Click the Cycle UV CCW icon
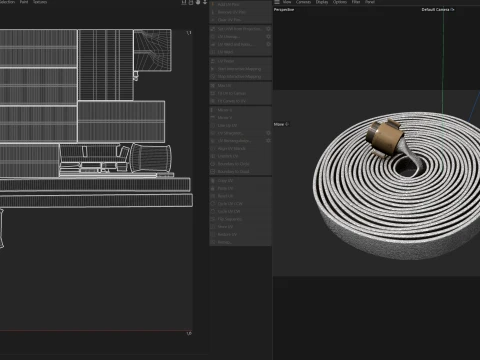The height and width of the screenshot is (360, 480). [213, 204]
